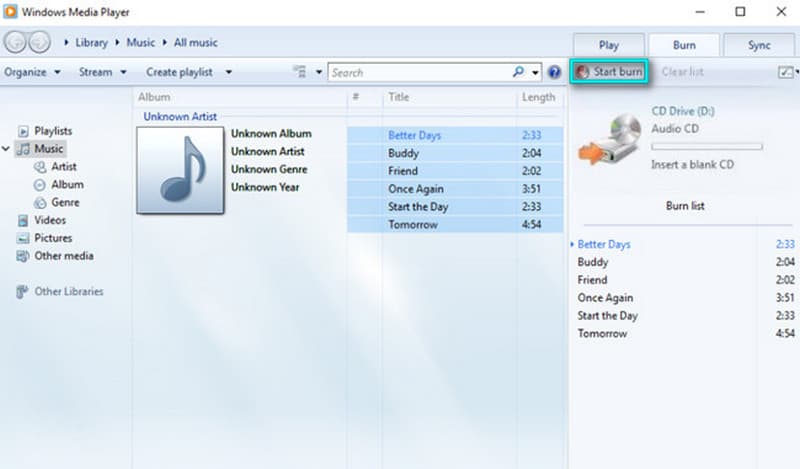800x469 pixels.
Task: Open the Organize dropdown menu
Action: (32, 72)
